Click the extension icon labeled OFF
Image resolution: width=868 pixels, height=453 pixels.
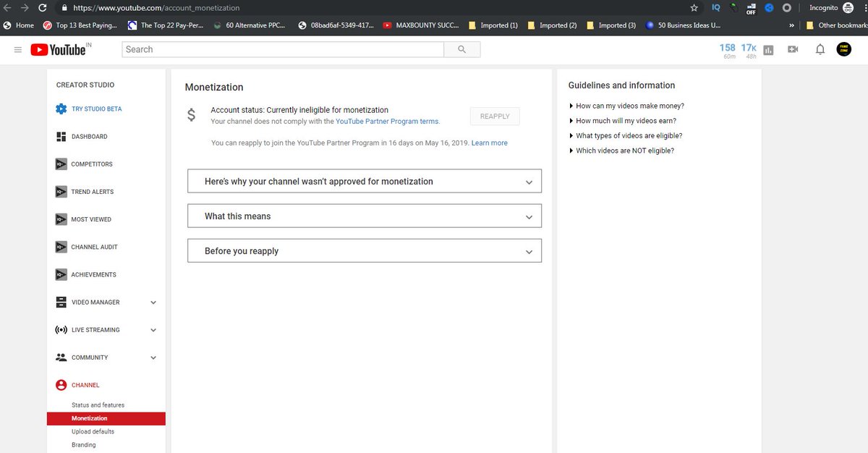pyautogui.click(x=751, y=8)
